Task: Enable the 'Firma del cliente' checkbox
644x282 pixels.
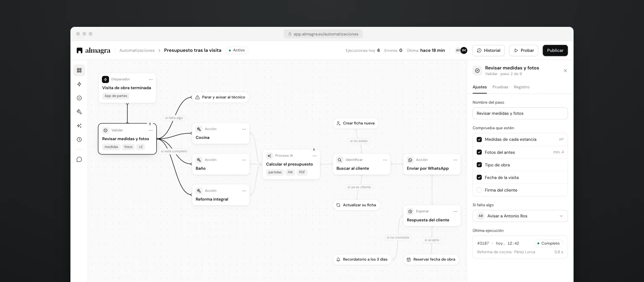Action: coord(479,190)
